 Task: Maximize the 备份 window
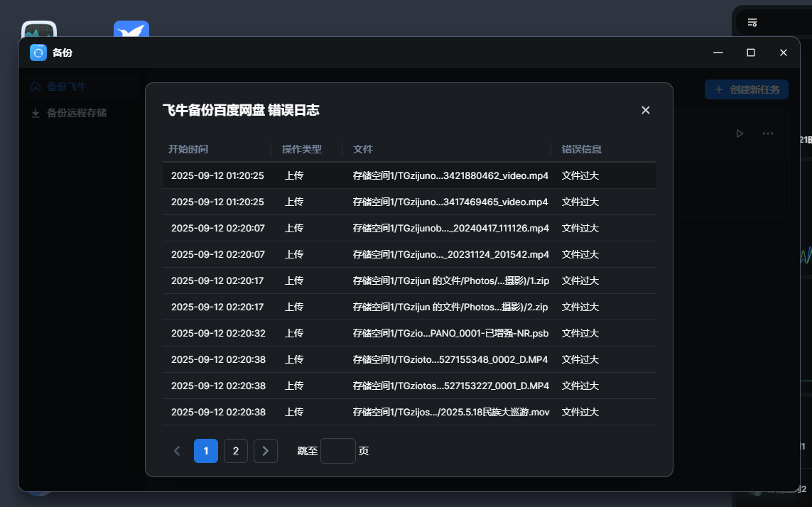click(750, 53)
